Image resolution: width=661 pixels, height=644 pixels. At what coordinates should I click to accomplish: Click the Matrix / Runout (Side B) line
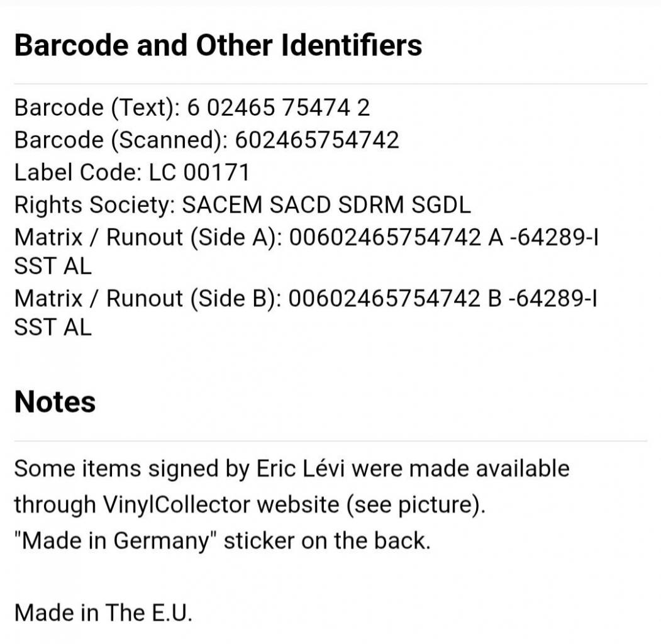tap(306, 313)
